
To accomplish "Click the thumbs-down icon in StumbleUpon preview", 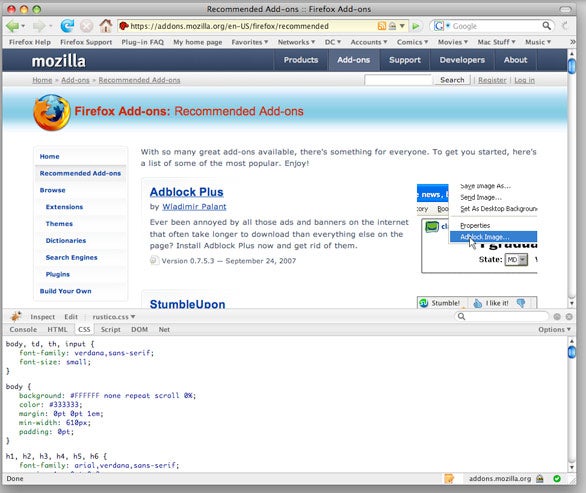I will point(521,303).
